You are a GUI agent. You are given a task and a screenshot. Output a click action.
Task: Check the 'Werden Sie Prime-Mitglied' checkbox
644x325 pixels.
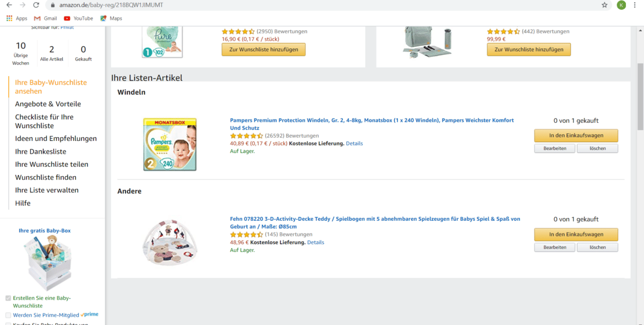8,315
